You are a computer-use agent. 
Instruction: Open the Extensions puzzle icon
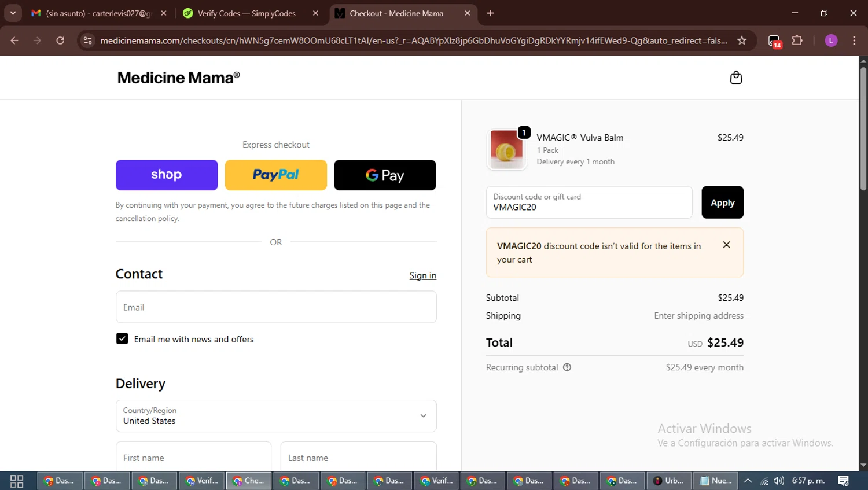point(797,40)
